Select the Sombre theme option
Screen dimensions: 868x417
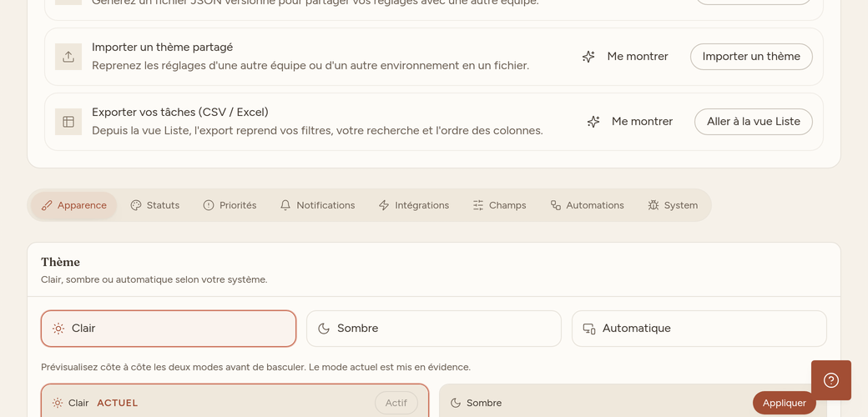[434, 329]
